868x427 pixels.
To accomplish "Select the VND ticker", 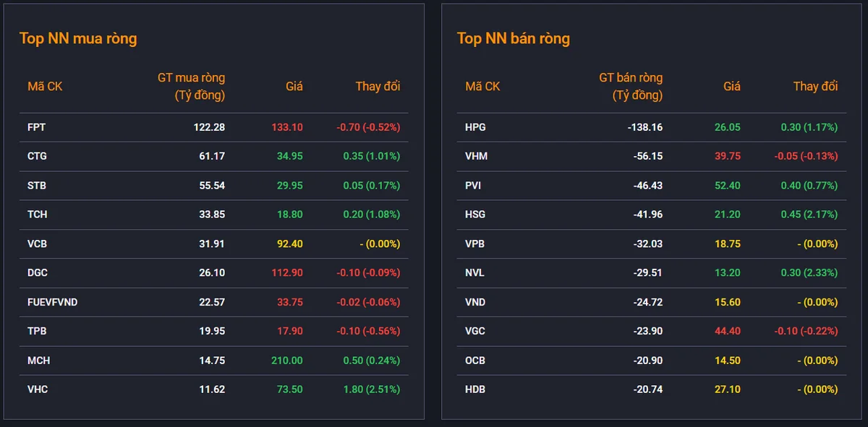I will [x=475, y=302].
